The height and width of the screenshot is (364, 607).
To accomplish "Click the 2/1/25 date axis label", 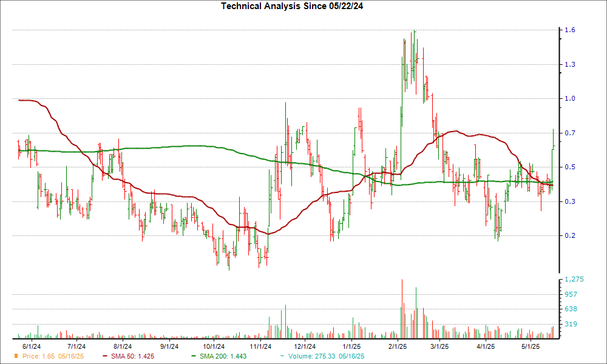I will [x=398, y=346].
